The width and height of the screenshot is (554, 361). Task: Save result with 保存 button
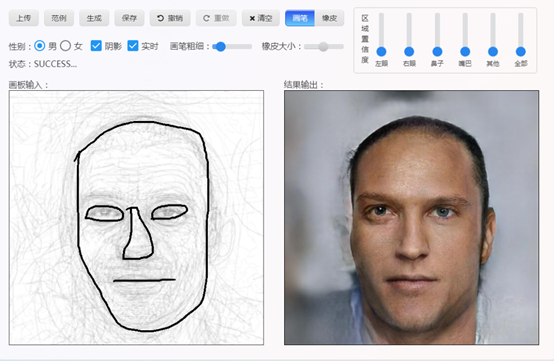pos(129,18)
